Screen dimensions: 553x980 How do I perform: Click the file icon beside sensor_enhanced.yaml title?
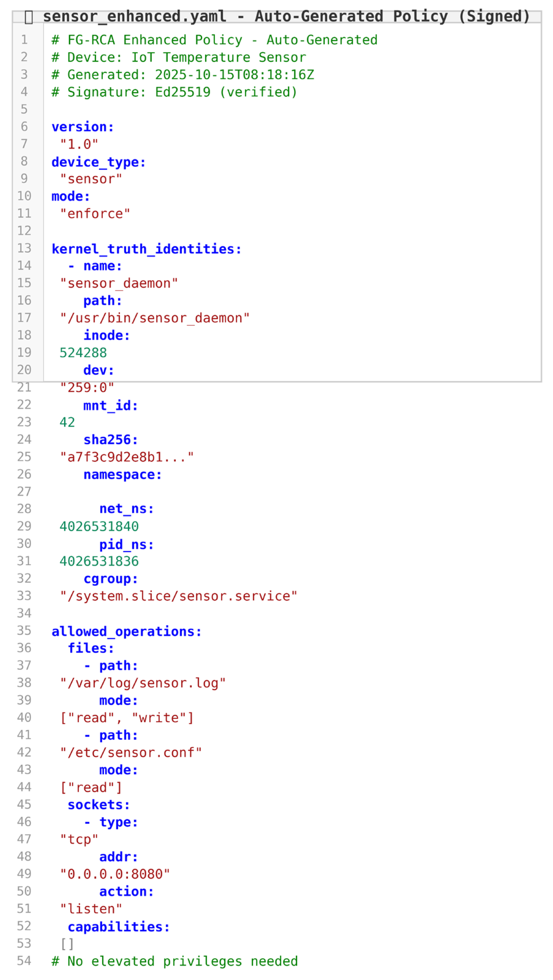(29, 17)
